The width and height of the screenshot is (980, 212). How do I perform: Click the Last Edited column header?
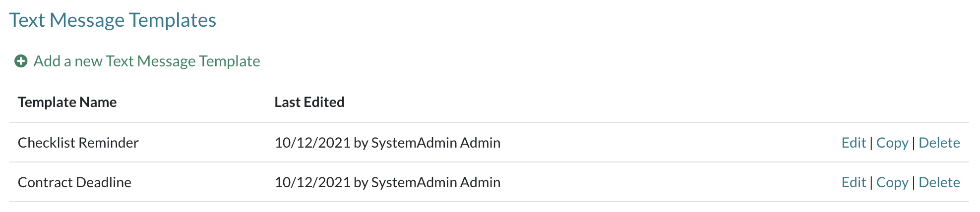click(x=309, y=102)
